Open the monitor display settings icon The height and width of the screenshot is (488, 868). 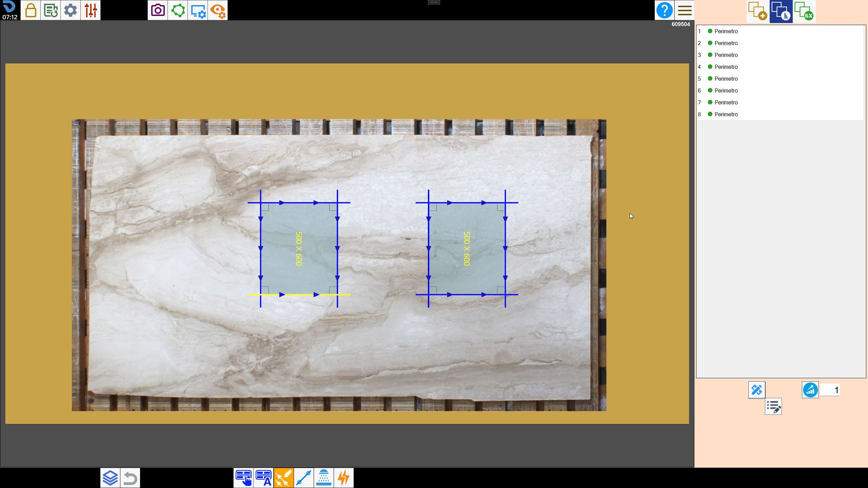(x=198, y=10)
